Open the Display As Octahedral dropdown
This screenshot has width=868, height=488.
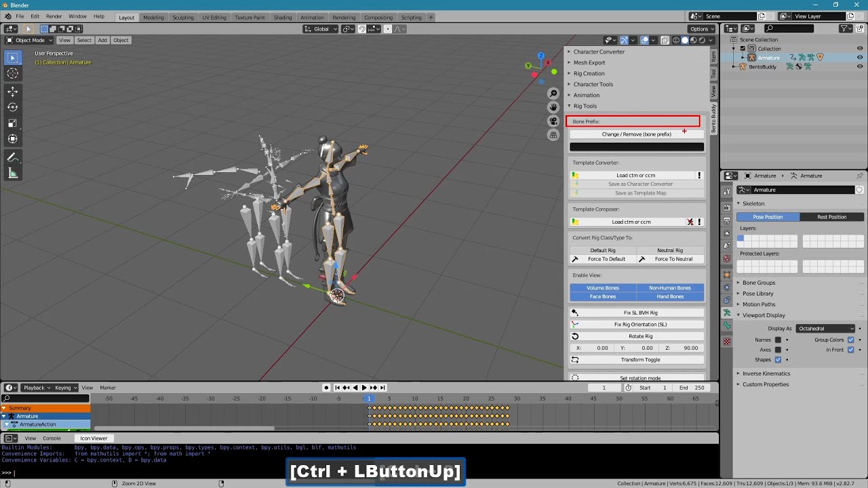click(x=826, y=329)
